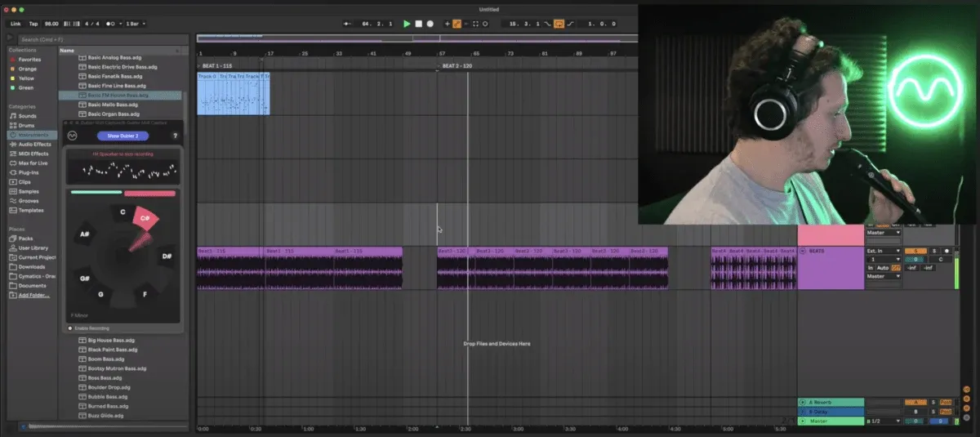
Task: Click the MIDI Arrangement Overdub plus icon
Action: click(x=447, y=24)
